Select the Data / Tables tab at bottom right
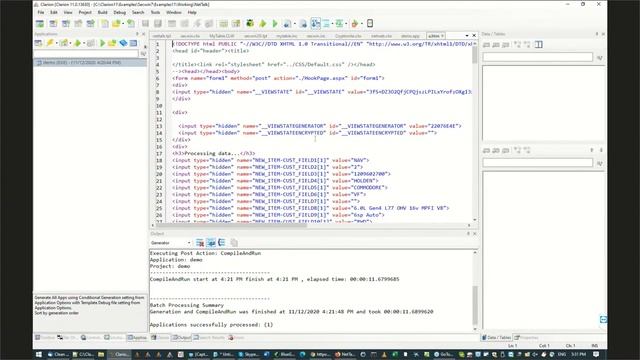Viewport: 640px width, 360px height. 496,338
